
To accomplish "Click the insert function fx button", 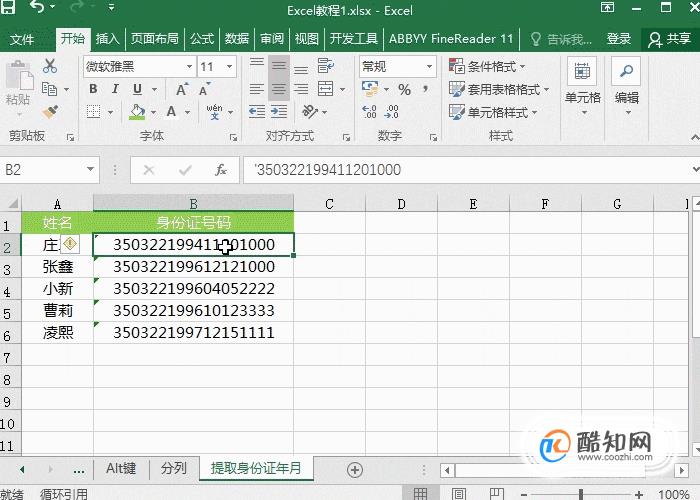I will pos(221,170).
